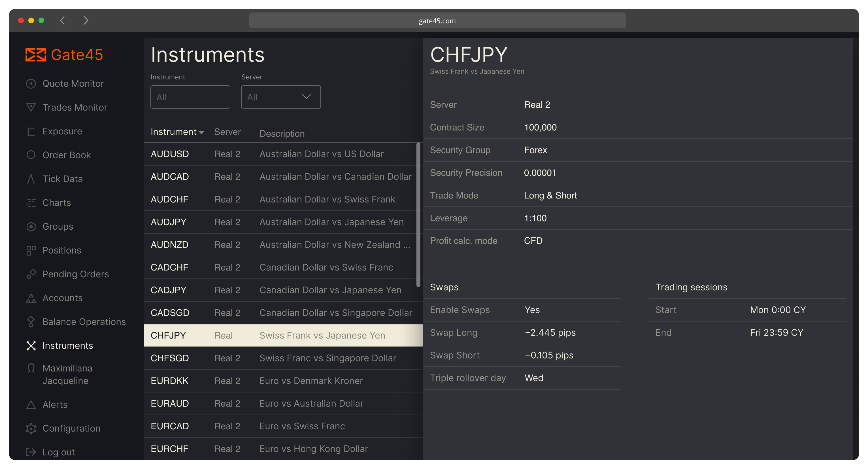Select the AUDJPY row in the table

[283, 222]
